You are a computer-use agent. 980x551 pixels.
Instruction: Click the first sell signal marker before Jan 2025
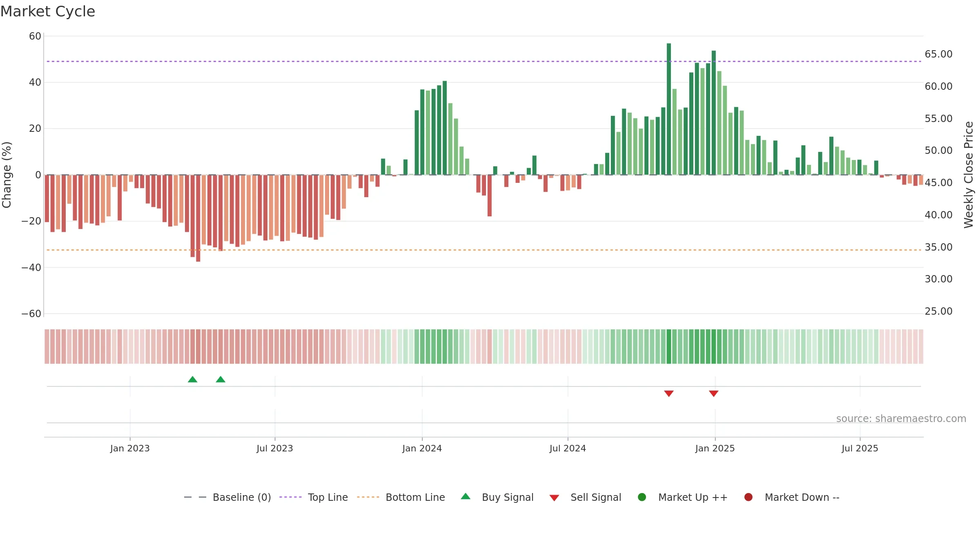(669, 393)
